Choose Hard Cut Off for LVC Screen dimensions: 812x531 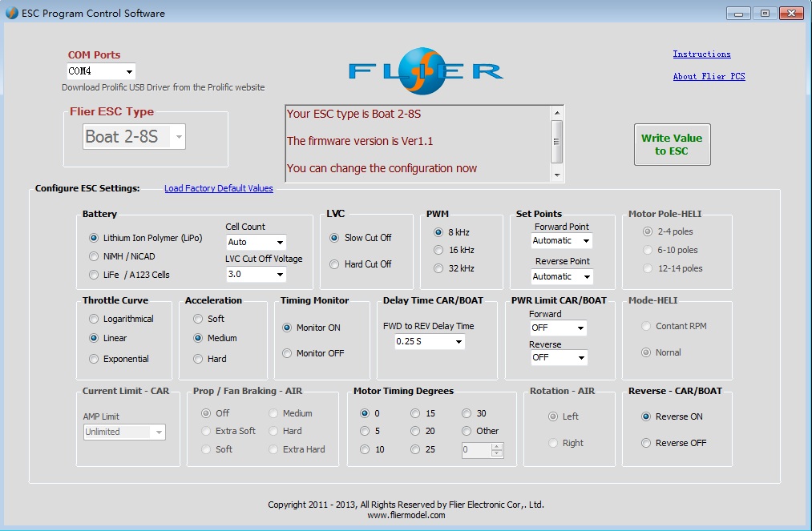[361, 264]
